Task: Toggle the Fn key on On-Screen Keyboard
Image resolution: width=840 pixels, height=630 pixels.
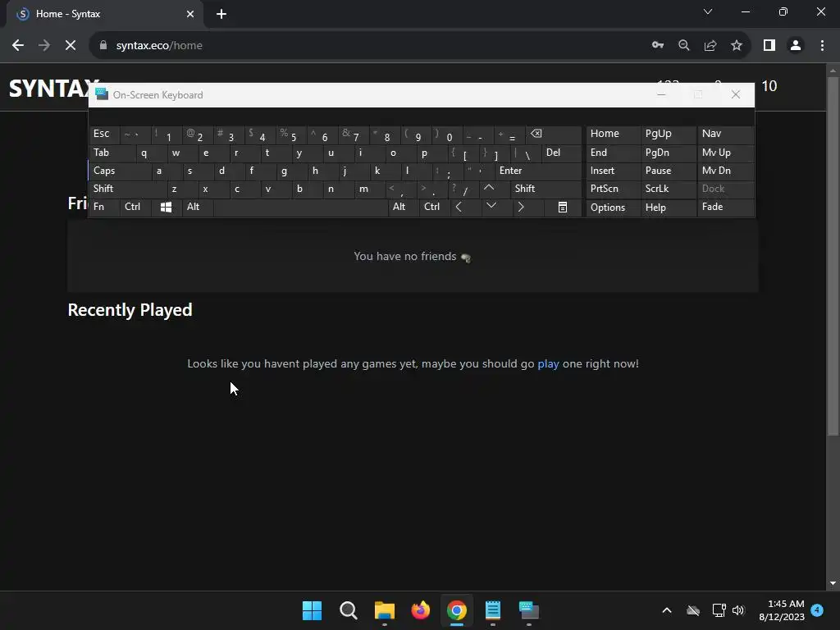Action: (104, 208)
